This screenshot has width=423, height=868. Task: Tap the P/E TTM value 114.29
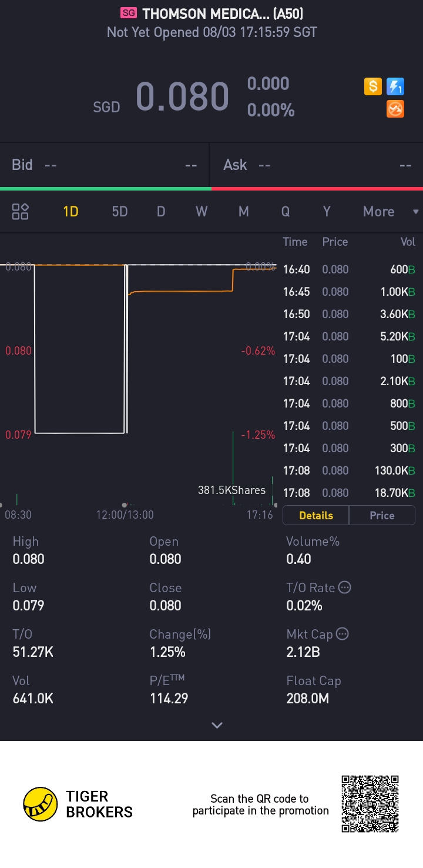point(169,698)
